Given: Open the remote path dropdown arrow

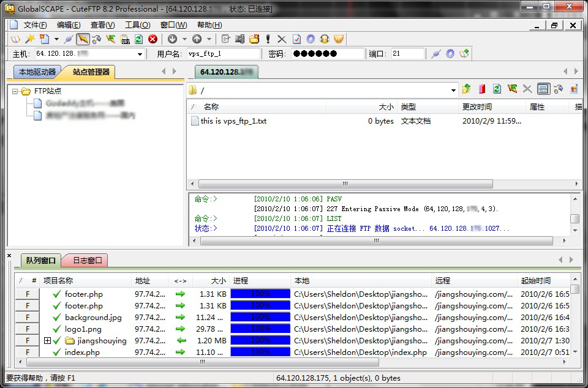Looking at the screenshot, I should 453,90.
